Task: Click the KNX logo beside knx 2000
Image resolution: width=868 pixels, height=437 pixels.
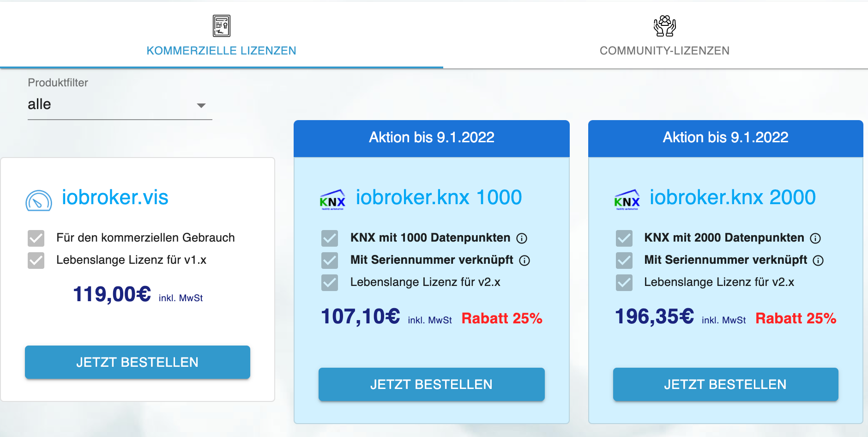Action: point(627,200)
